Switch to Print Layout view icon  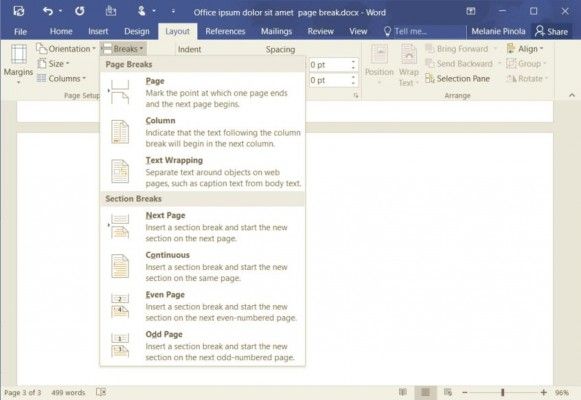tap(425, 392)
